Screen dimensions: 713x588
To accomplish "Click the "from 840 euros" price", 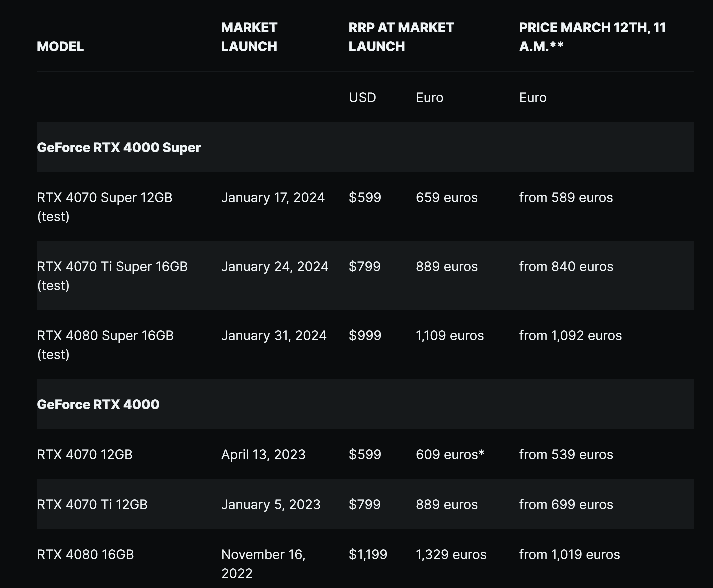I will pyautogui.click(x=566, y=267).
